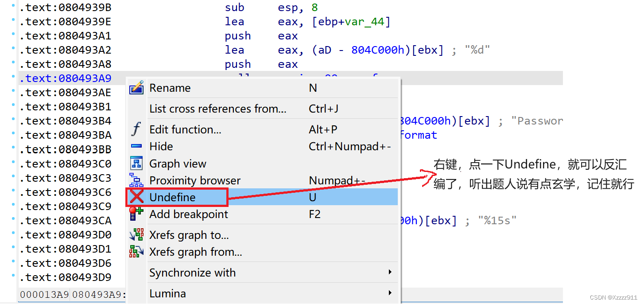Click the Xrefs graph from icon
This screenshot has width=644, height=304.
136,252
